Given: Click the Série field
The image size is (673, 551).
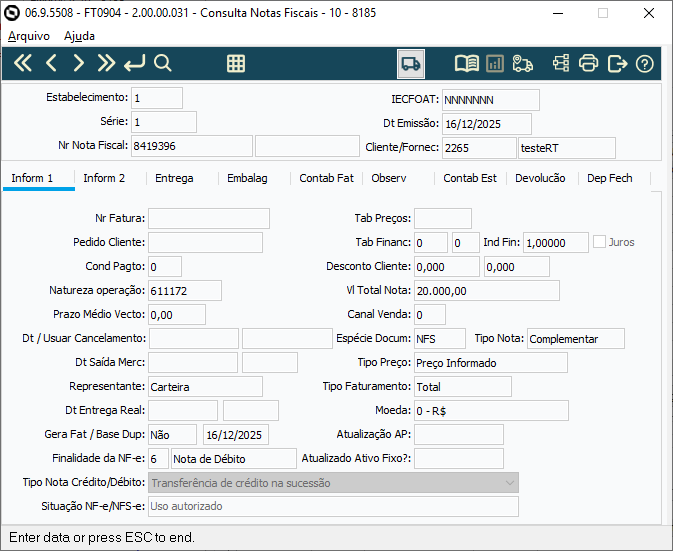Looking at the screenshot, I should pos(164,122).
